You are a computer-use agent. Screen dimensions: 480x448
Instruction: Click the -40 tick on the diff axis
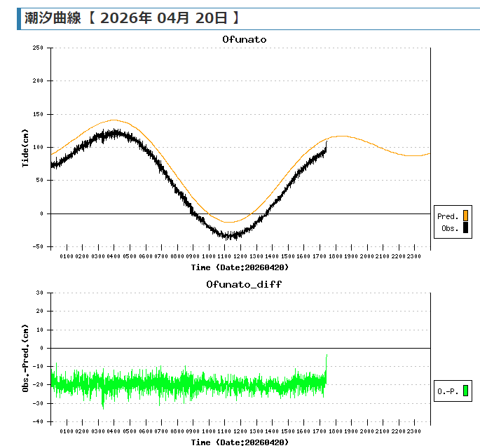(x=39, y=421)
